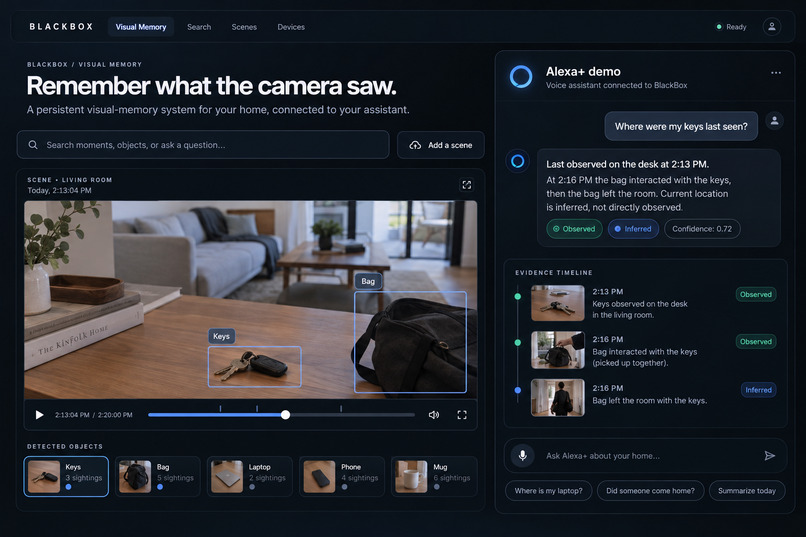
Task: Select the Laptop detected object card
Action: click(250, 476)
